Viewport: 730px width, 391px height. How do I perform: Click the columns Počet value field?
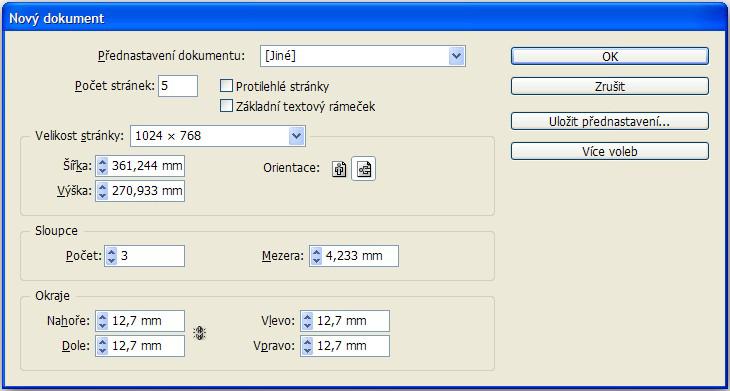tap(151, 256)
